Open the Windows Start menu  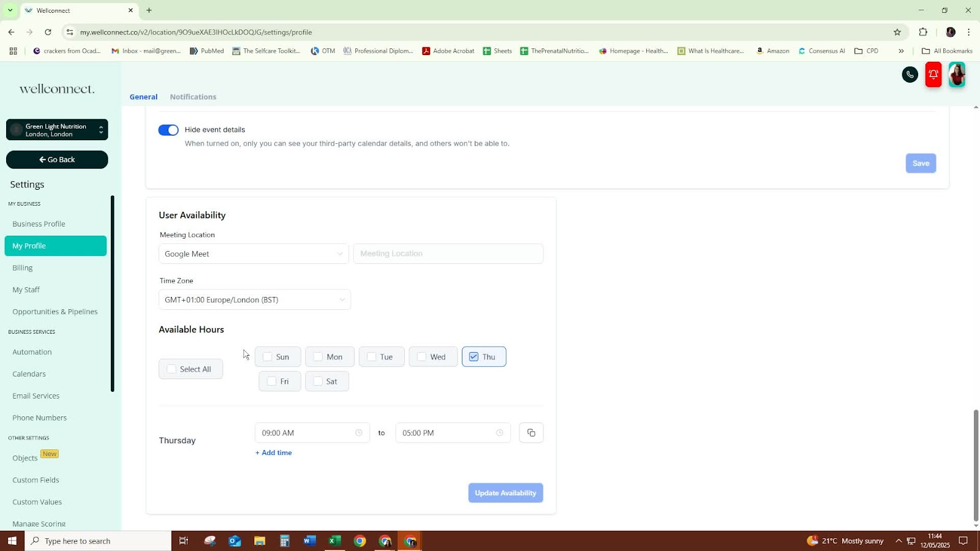coord(12,541)
